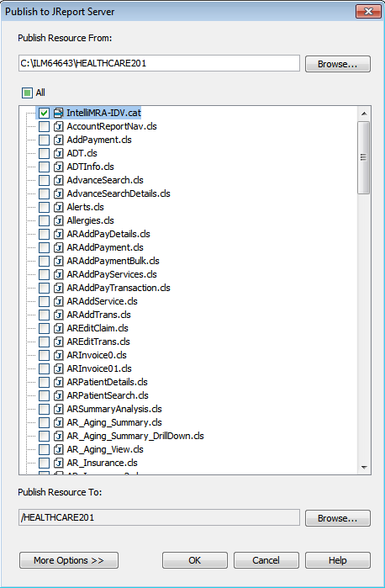This screenshot has width=385, height=588.
Task: Click the IntelliMRA-IDV.cat catalog file icon
Action: (x=58, y=113)
